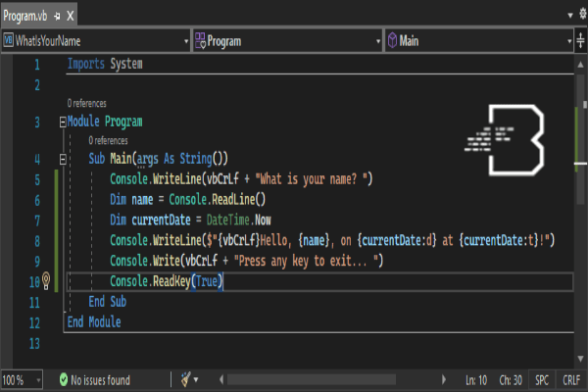This screenshot has width=588, height=392.
Task: Click the CRLF line ending indicator
Action: [x=571, y=380]
